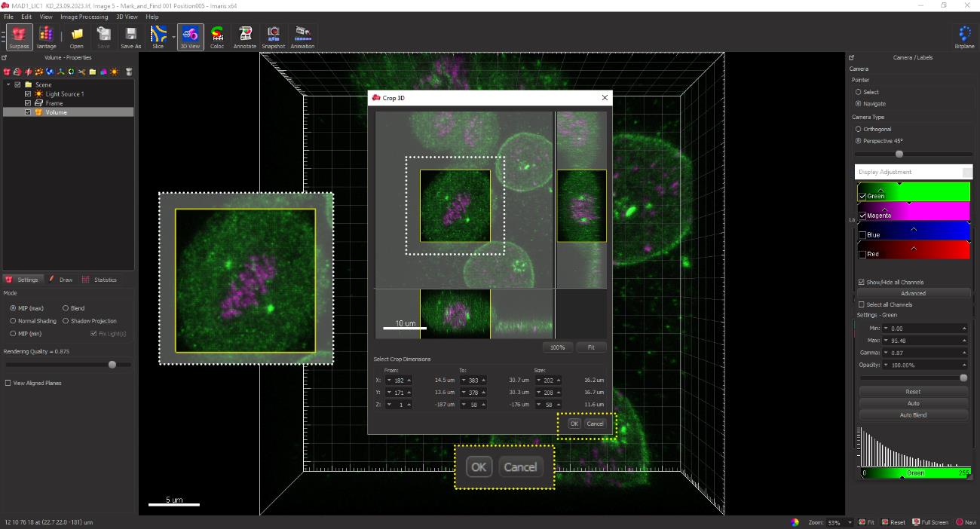Click the Auto Blend button
The height and width of the screenshot is (529, 980).
pos(913,415)
